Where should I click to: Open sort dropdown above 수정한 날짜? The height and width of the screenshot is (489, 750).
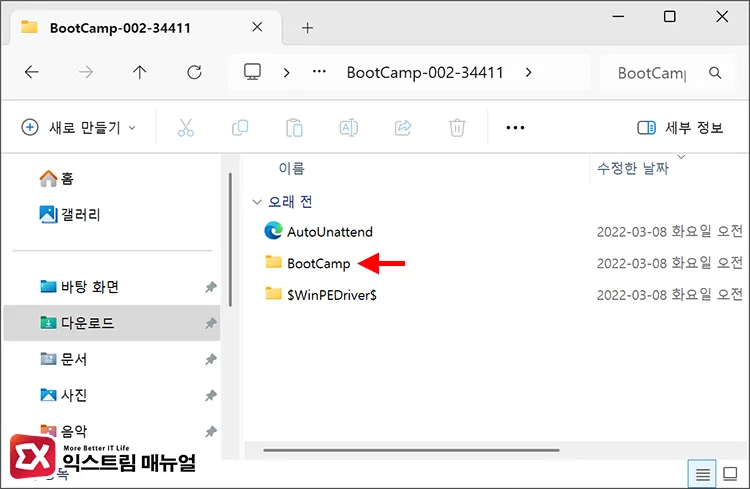click(682, 157)
